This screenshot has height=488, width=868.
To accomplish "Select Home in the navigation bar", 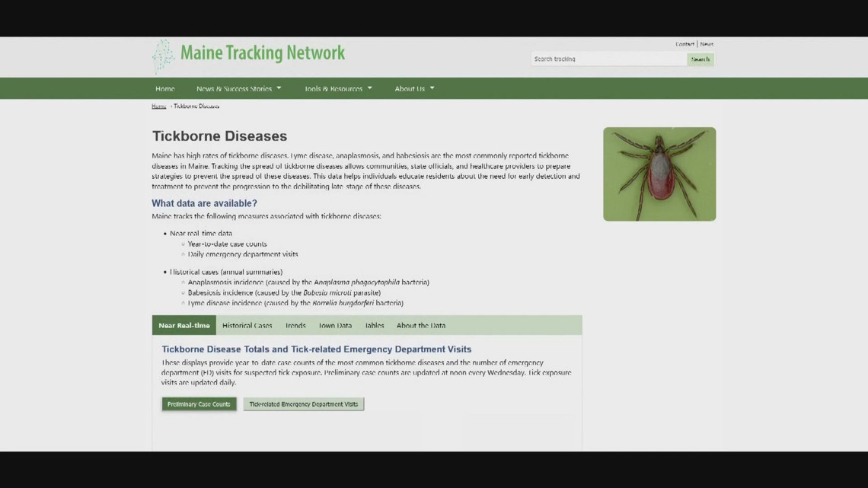I will click(164, 88).
